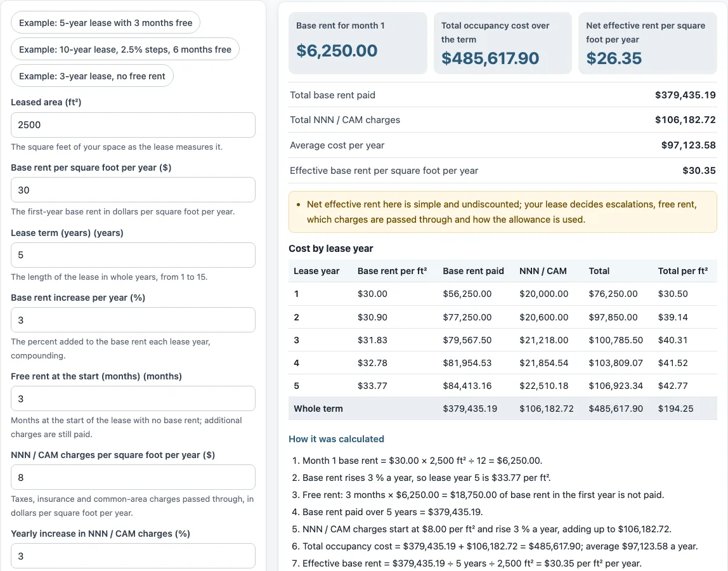Select the 'Total' column header
This screenshot has height=571, width=728.
click(x=599, y=271)
